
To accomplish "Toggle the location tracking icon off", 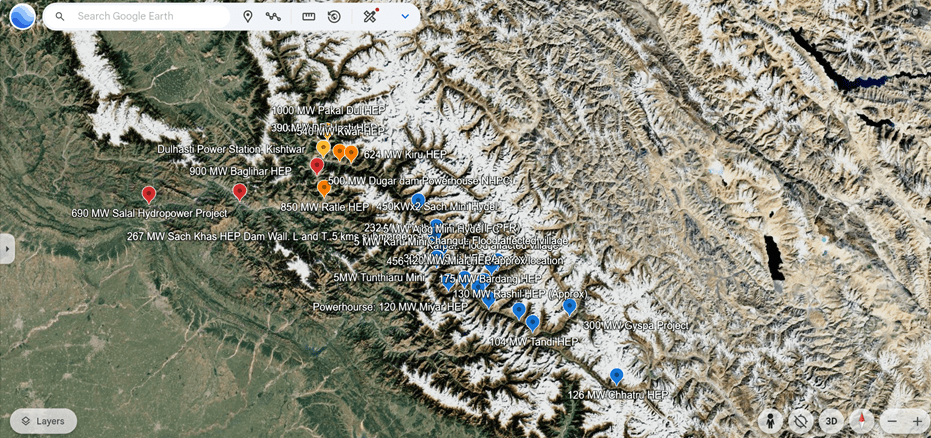I will point(800,421).
